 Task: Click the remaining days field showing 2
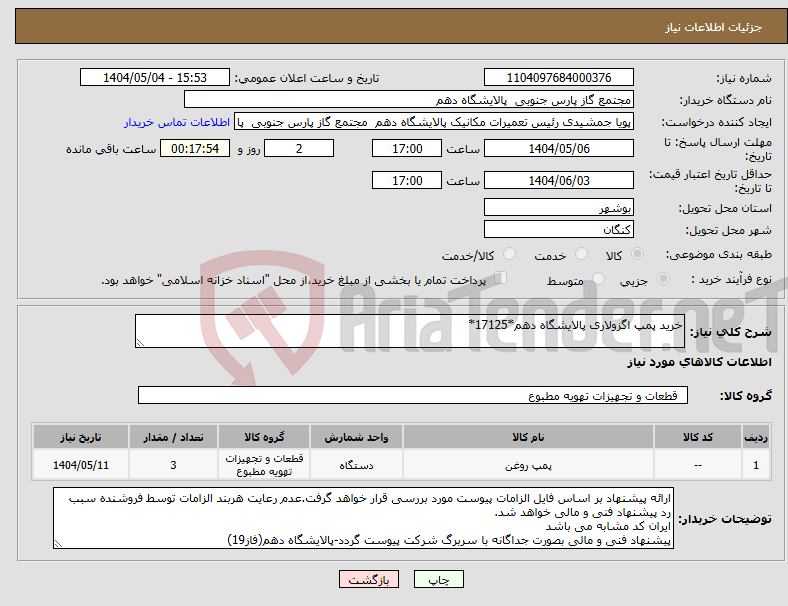(x=299, y=148)
